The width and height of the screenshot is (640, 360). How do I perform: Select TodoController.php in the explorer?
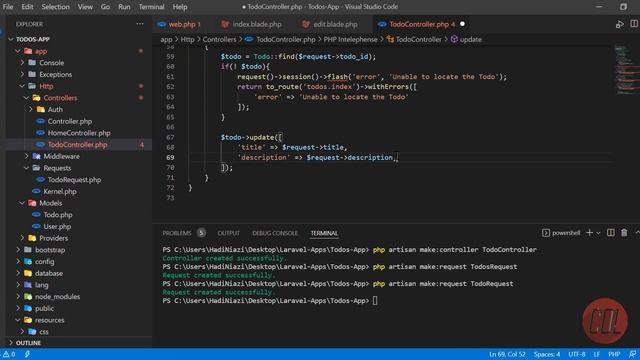click(77, 145)
